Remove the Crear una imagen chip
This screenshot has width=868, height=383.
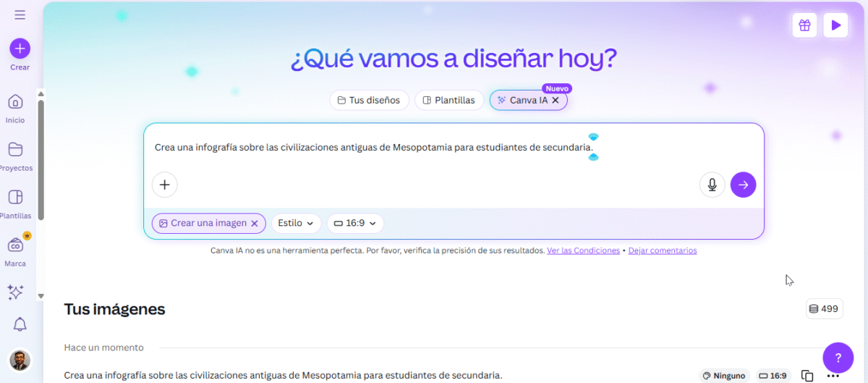(x=255, y=224)
